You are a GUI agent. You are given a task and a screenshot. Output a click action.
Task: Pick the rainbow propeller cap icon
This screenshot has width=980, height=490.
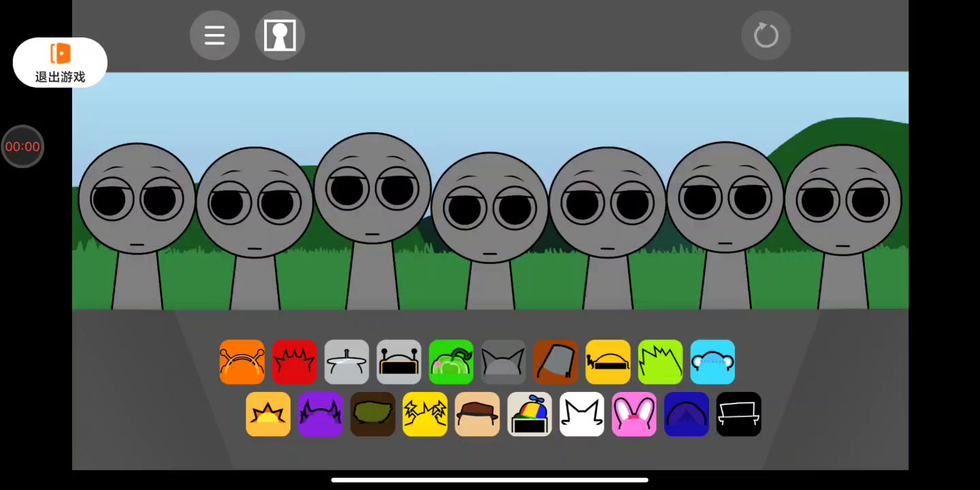[x=529, y=414]
